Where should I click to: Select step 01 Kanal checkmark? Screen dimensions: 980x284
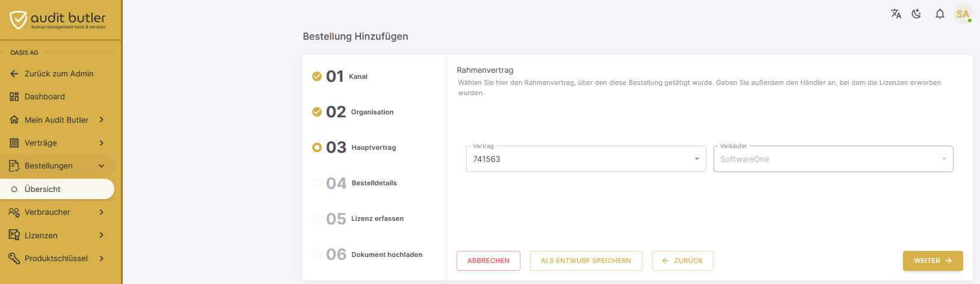pos(317,76)
